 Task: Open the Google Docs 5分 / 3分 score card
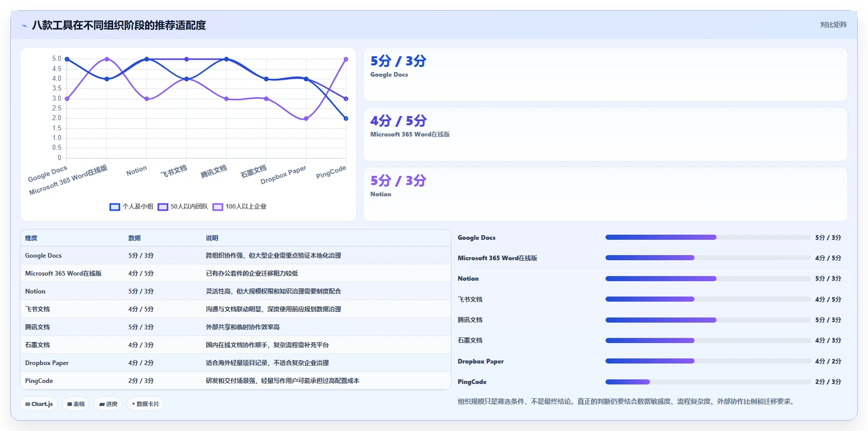[x=605, y=75]
